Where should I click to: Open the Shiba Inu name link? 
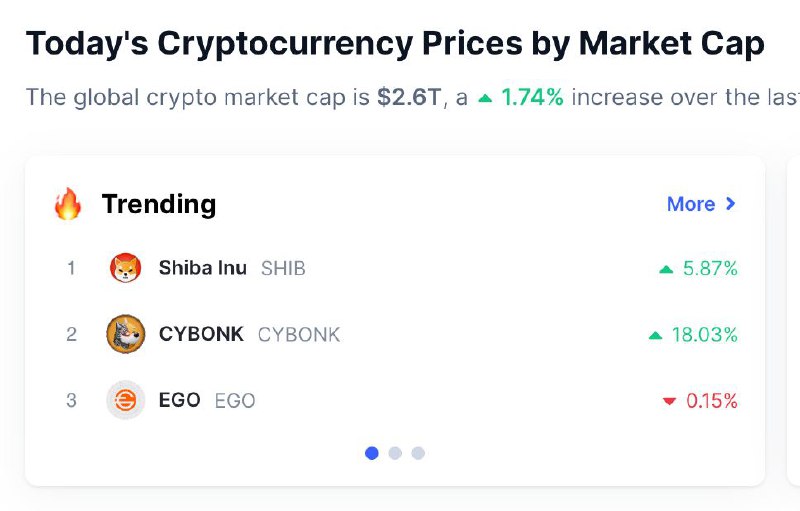tap(203, 268)
